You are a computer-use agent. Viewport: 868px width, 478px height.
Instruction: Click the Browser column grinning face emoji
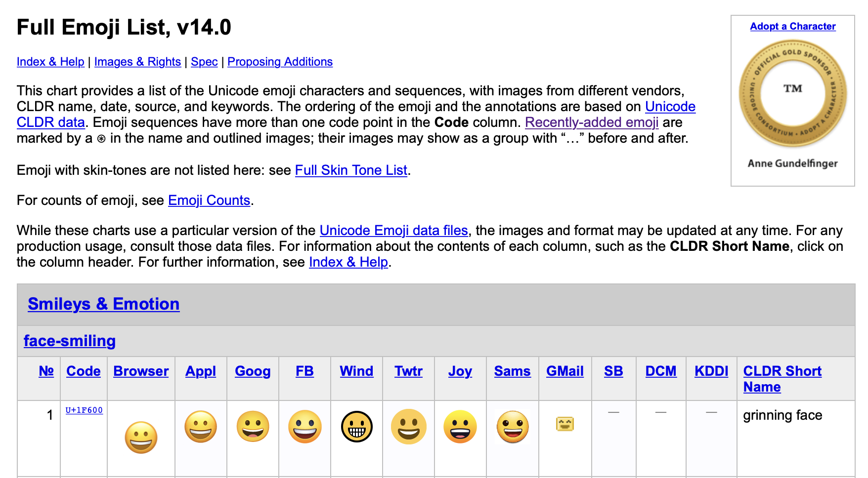[141, 438]
